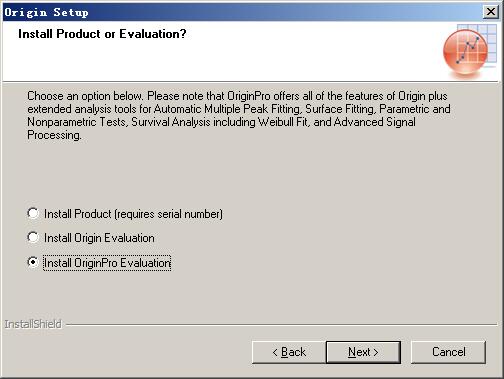Viewport: 504px width, 379px height.
Task: Click the focused 'Install OriginPro Evaluation' label
Action: 107,263
